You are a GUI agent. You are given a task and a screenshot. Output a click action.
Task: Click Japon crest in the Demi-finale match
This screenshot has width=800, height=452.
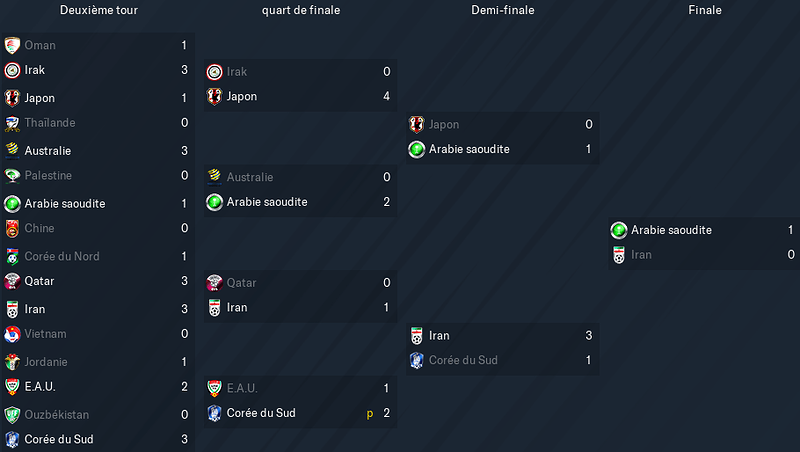pyautogui.click(x=416, y=124)
